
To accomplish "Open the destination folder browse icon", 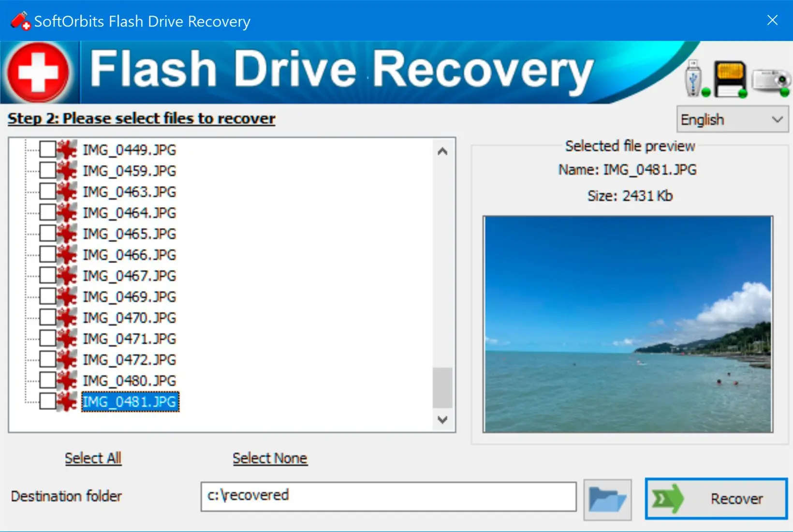I will point(607,499).
